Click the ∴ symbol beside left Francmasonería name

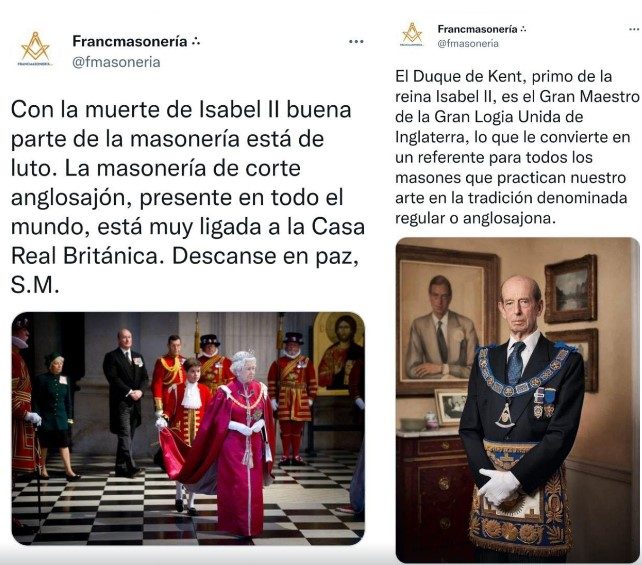(x=196, y=41)
